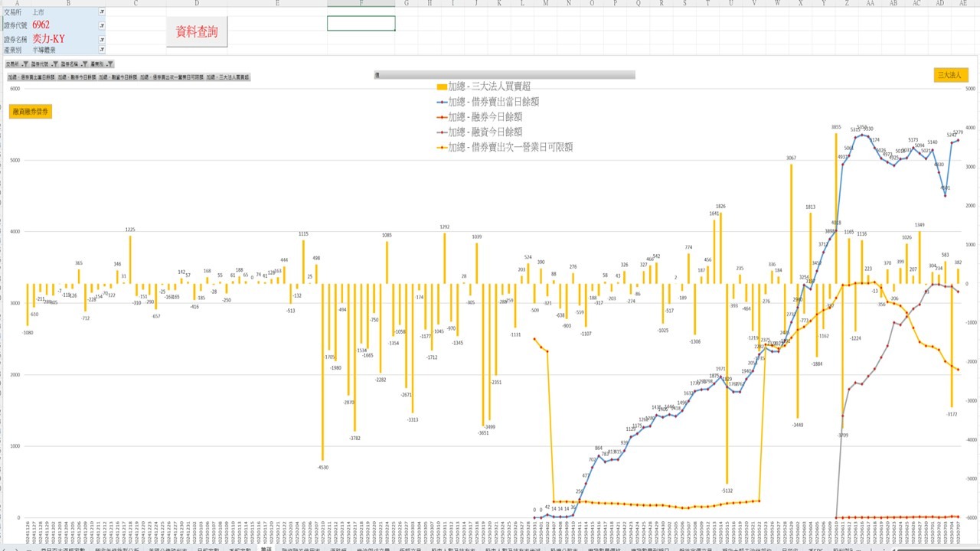Viewport: 980px width, 551px height.
Task: Click the 5000 value on the vertical axis
Action: (x=14, y=161)
